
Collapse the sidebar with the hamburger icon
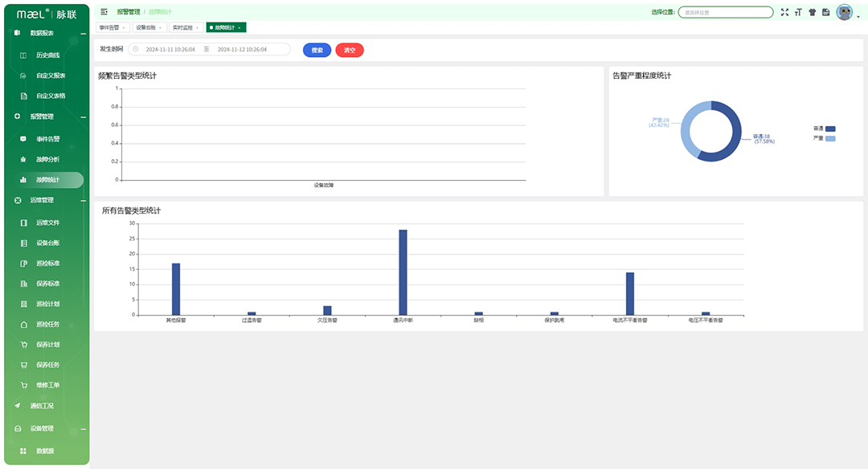[104, 12]
